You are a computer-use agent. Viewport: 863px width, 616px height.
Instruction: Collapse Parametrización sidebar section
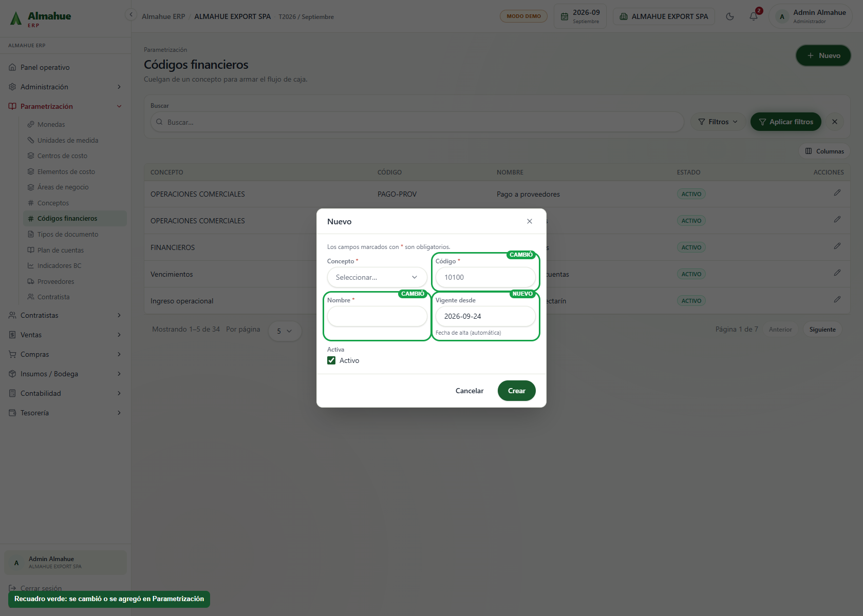tap(65, 106)
